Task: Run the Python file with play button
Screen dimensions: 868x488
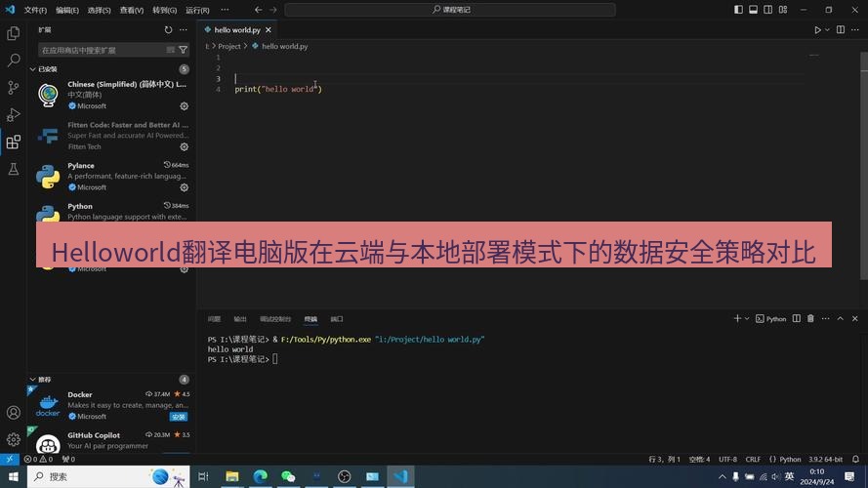Action: pos(817,30)
